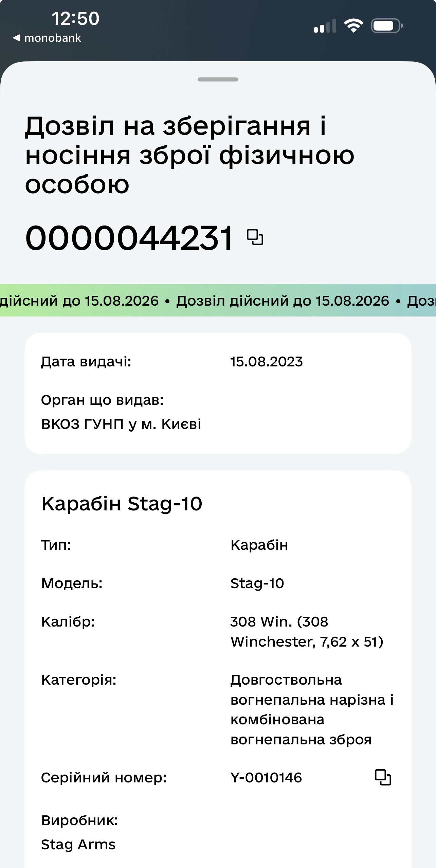This screenshot has width=436, height=868.
Task: Tap the Карабін Stag-10 card heading
Action: pos(122,504)
